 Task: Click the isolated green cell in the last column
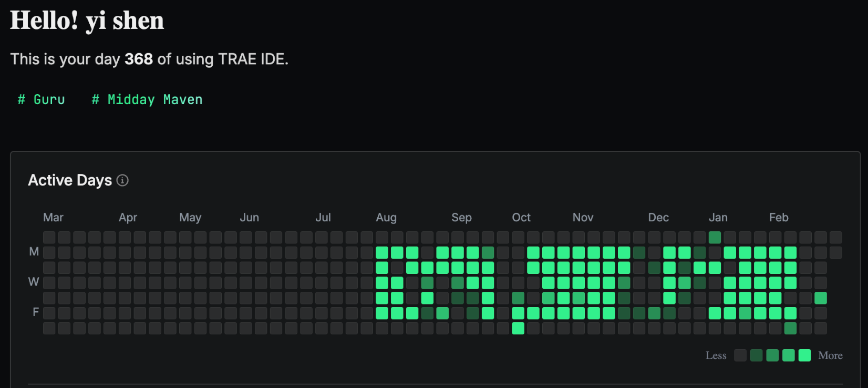(x=820, y=298)
